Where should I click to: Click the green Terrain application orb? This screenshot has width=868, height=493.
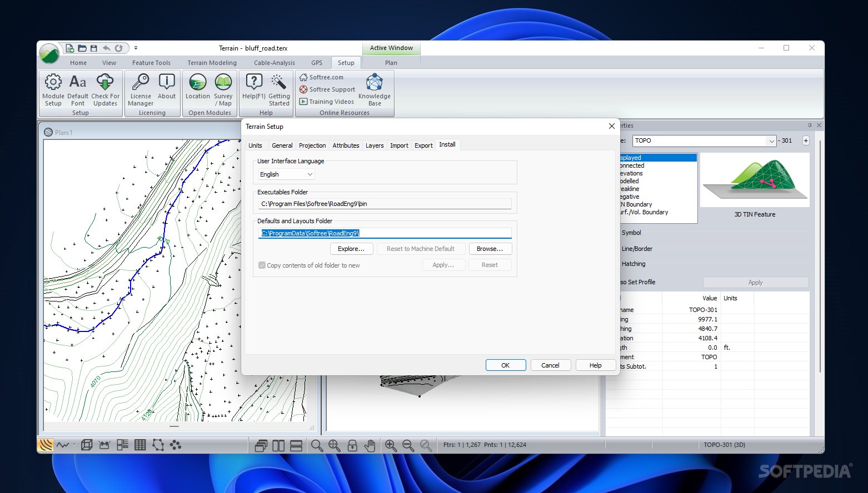pyautogui.click(x=49, y=54)
